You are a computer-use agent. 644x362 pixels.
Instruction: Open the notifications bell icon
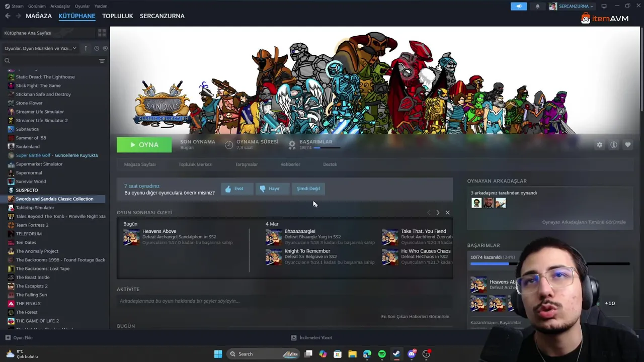click(x=537, y=6)
